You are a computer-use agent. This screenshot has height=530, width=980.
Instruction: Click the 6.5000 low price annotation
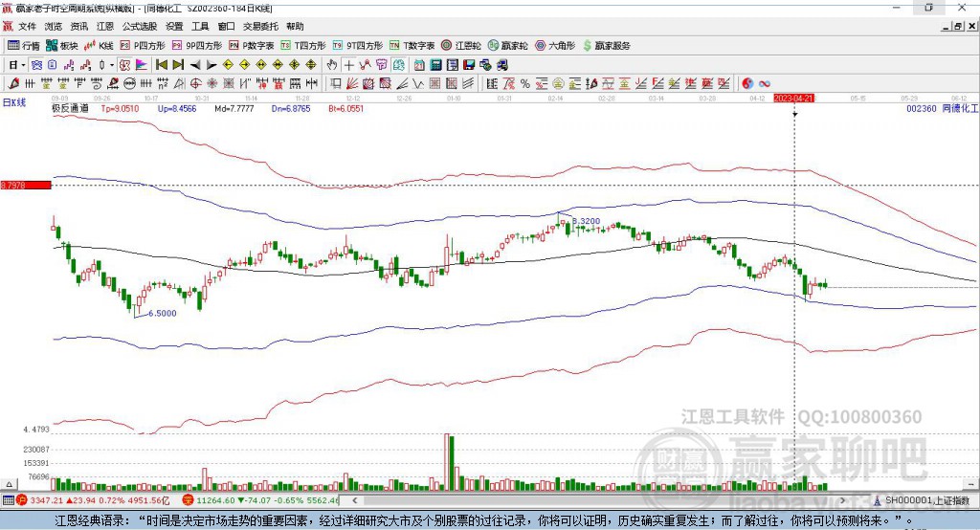click(163, 313)
